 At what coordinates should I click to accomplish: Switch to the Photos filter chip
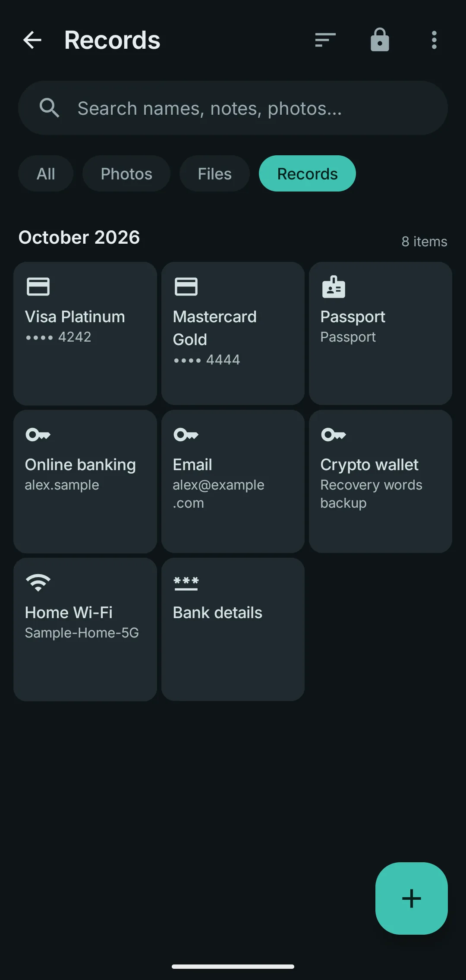[126, 173]
